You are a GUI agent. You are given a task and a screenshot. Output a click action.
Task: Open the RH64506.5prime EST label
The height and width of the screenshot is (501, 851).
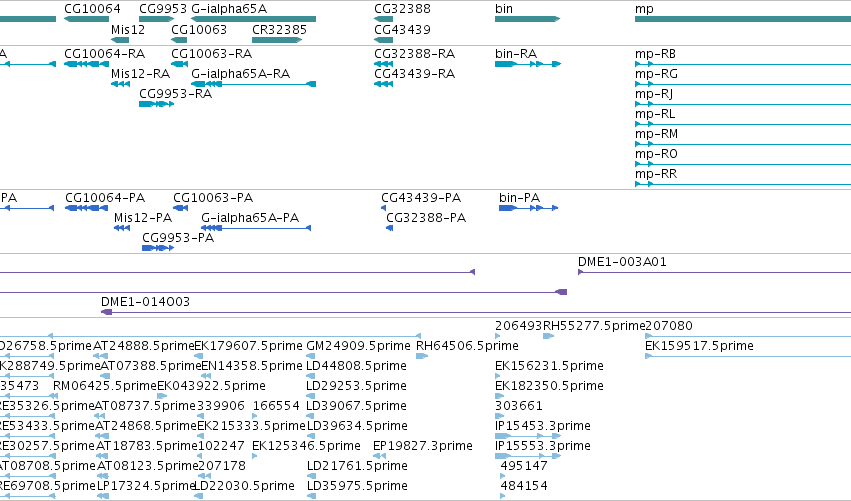[x=467, y=346]
